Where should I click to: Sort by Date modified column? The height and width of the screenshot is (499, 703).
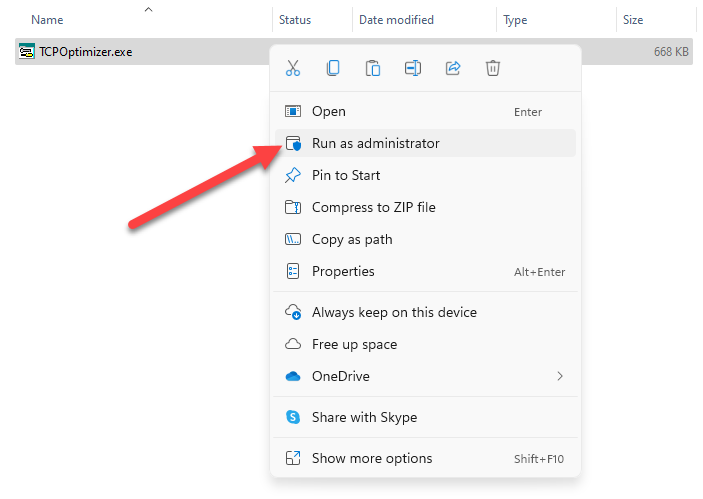point(396,20)
